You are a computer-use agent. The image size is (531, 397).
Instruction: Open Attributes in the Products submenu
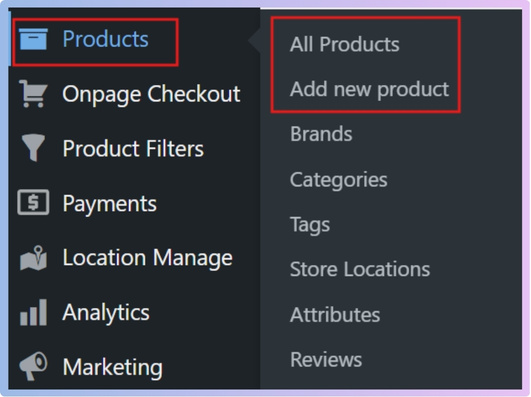click(x=335, y=315)
